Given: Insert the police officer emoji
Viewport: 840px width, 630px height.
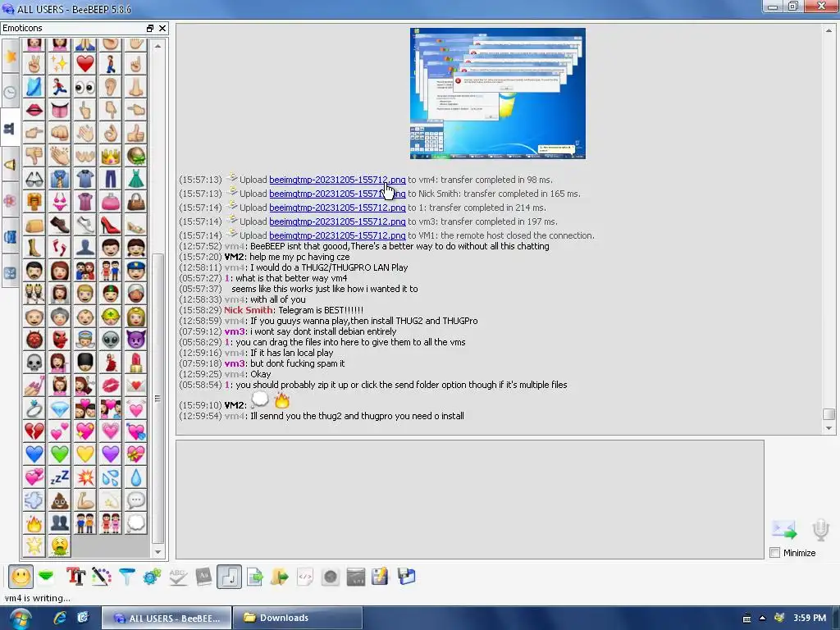Looking at the screenshot, I should tap(136, 271).
